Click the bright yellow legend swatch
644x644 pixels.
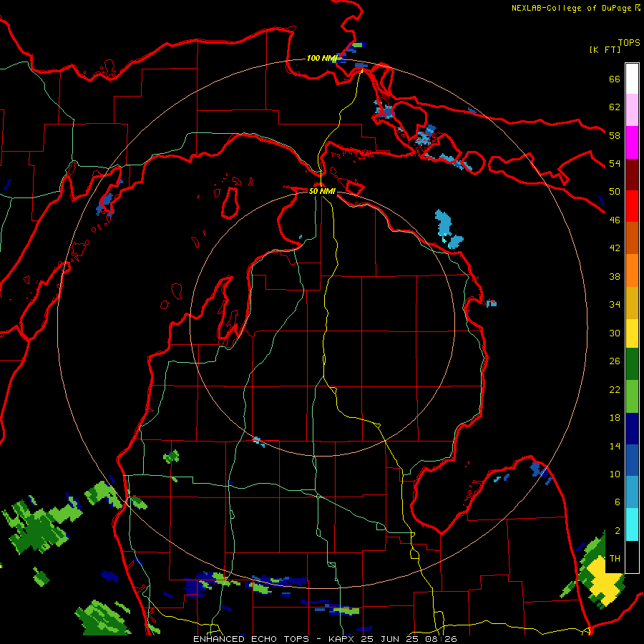(632, 333)
